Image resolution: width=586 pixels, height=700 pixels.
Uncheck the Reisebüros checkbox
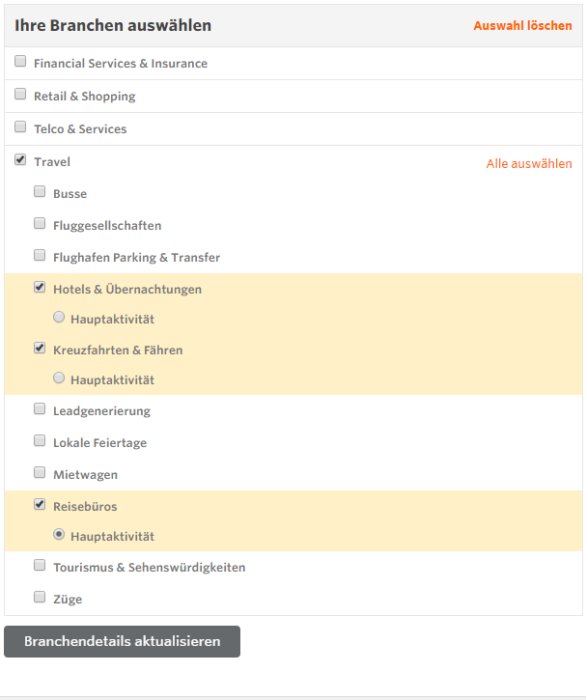pos(40,504)
